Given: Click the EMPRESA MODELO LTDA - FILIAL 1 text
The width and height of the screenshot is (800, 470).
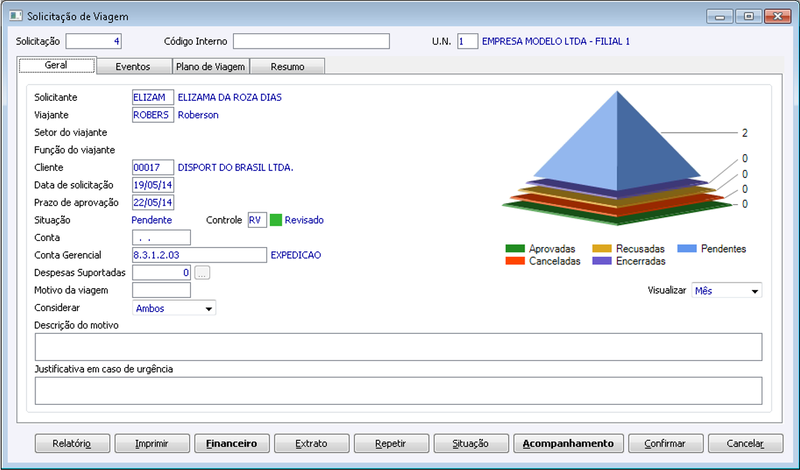Looking at the screenshot, I should [x=556, y=41].
